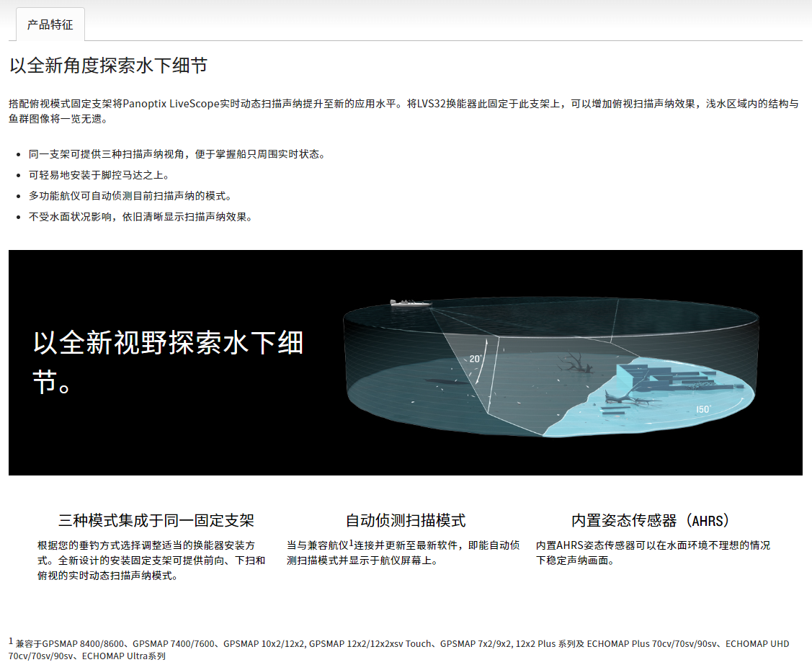812x670 pixels.
Task: Open the 产品特征 tab
Action: click(50, 24)
